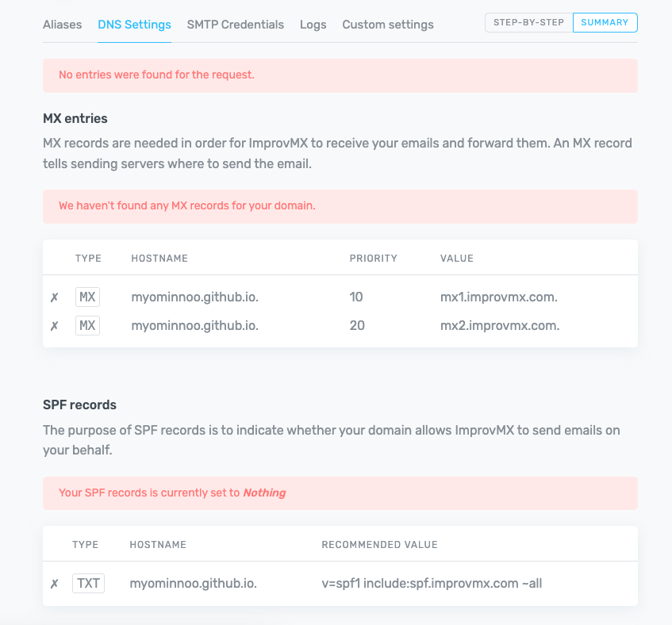Screen dimensions: 672x625
Task: Click the hostname in the first MX row
Action: [x=194, y=297]
